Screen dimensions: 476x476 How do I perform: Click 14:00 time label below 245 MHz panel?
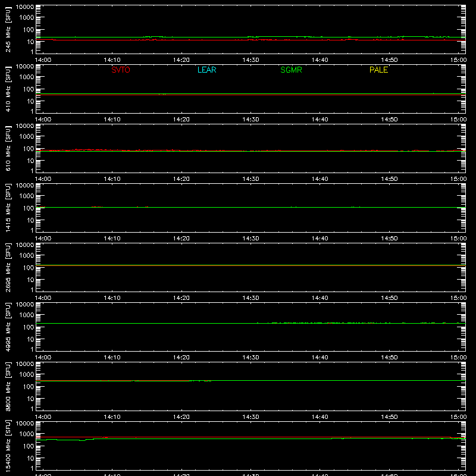pyautogui.click(x=43, y=60)
